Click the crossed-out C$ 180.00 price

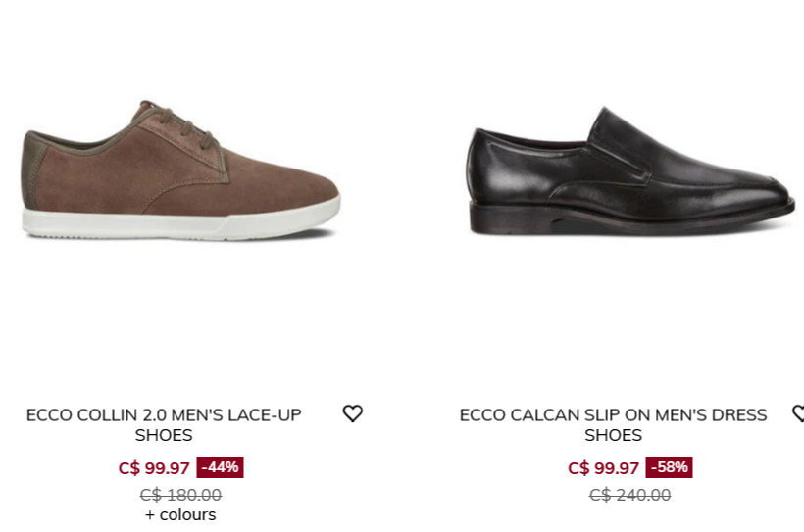180,495
